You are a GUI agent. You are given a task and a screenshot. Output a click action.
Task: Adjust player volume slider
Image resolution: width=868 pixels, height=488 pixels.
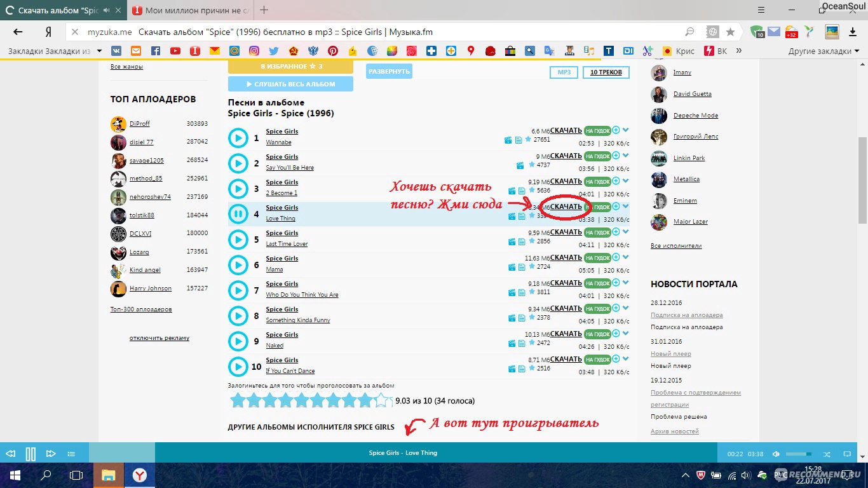(799, 454)
